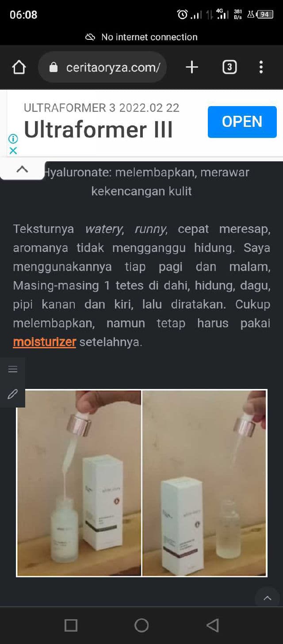Tap the Android home circle button

[141, 625]
